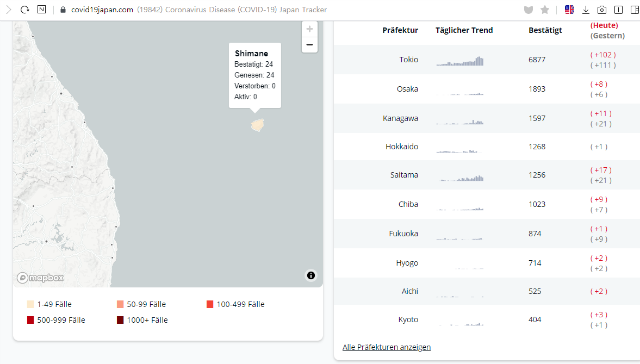
Task: Click Hyogo confirmed count 714
Action: point(535,263)
